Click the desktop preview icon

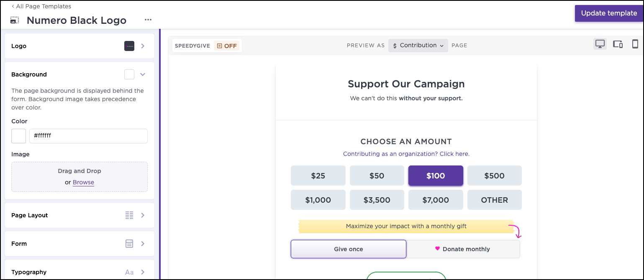click(x=600, y=44)
